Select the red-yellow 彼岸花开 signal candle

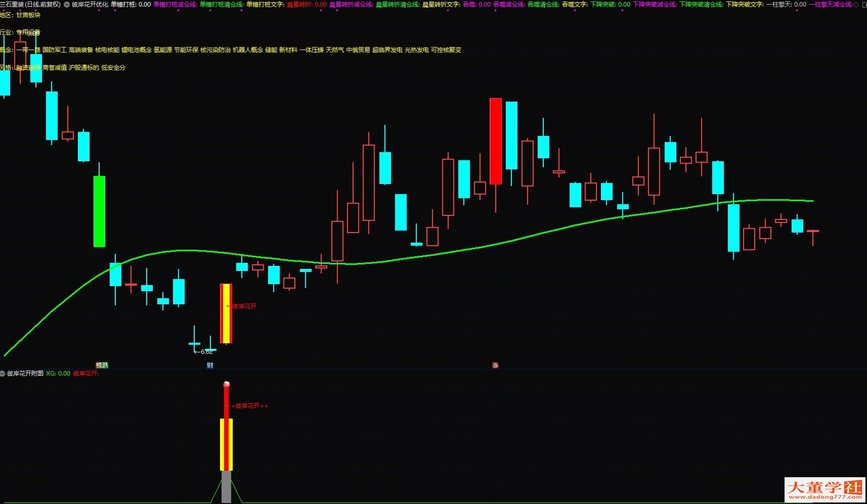pyautogui.click(x=226, y=313)
